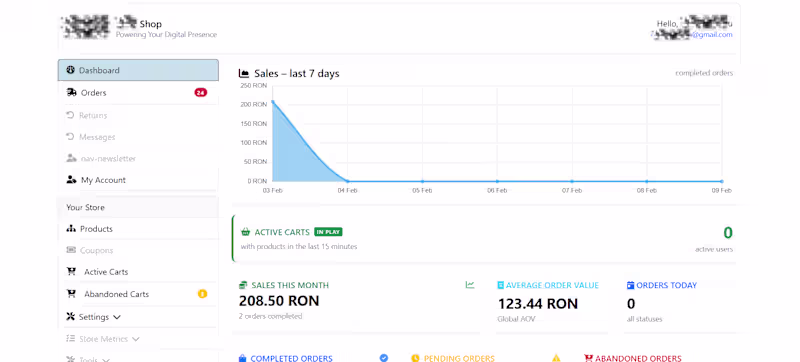The width and height of the screenshot is (800, 362).
Task: Click the 03 Feb data point on chart
Action: coord(272,101)
